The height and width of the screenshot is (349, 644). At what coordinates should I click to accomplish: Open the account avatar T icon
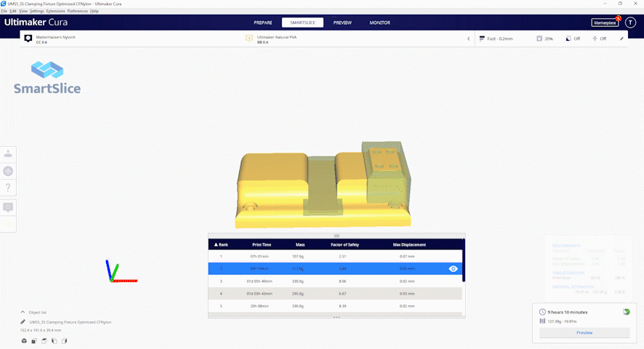coord(630,23)
